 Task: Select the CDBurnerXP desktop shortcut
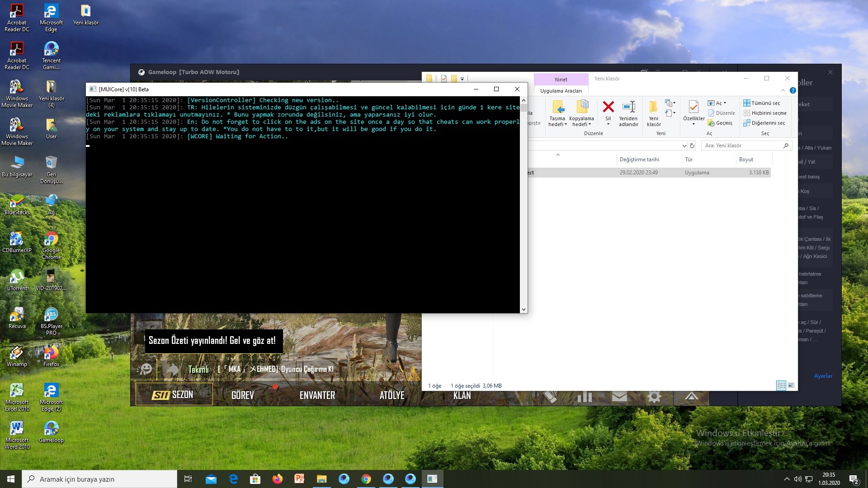tap(17, 242)
